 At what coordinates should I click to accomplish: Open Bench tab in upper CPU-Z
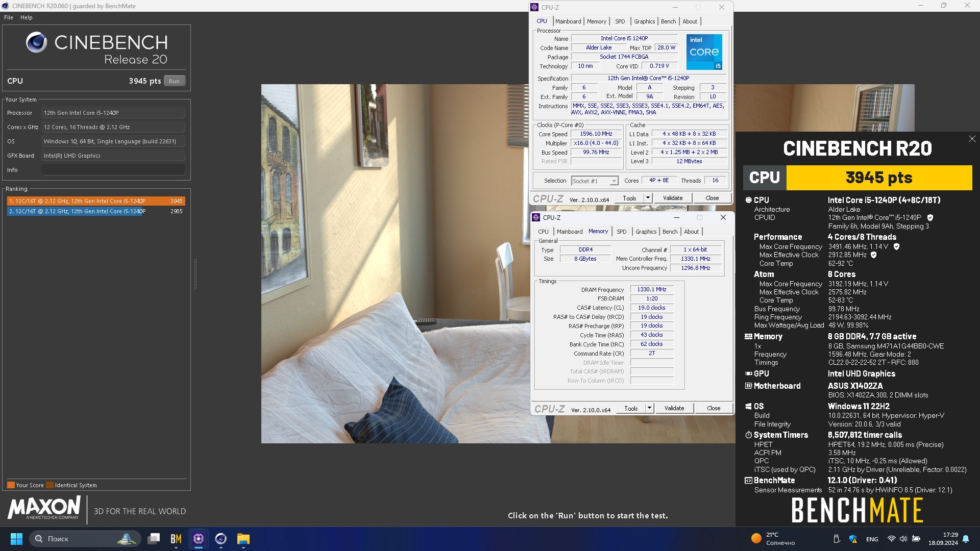coord(668,21)
